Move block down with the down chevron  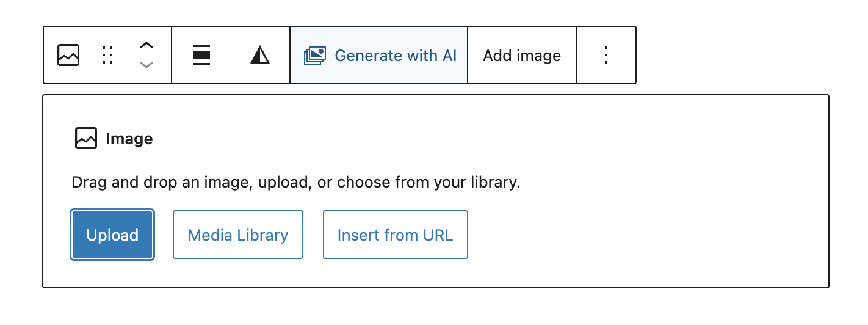tap(146, 65)
